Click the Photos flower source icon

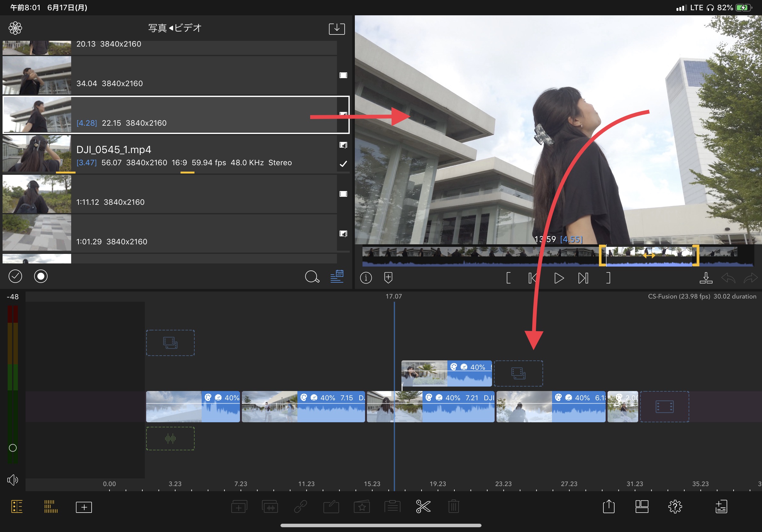click(15, 28)
